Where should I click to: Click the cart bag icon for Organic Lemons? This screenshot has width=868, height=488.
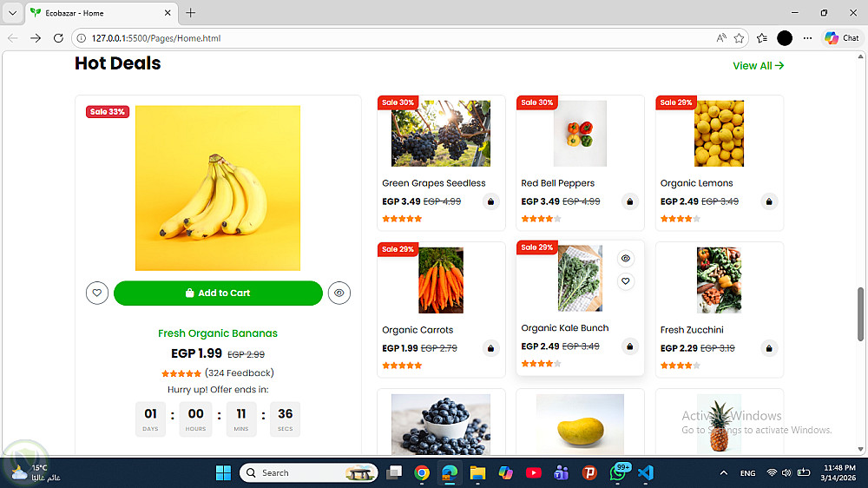click(x=769, y=201)
